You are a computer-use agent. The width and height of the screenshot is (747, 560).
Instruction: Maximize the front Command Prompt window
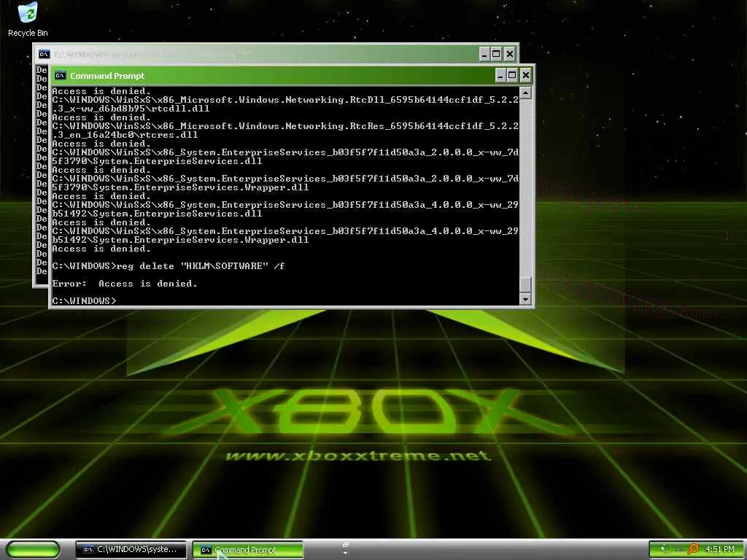pyautogui.click(x=512, y=75)
